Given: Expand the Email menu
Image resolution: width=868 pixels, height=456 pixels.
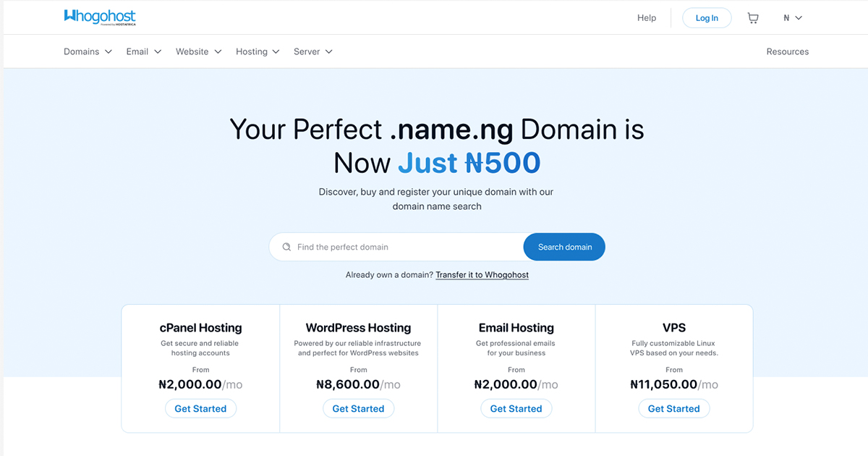Looking at the screenshot, I should 143,51.
